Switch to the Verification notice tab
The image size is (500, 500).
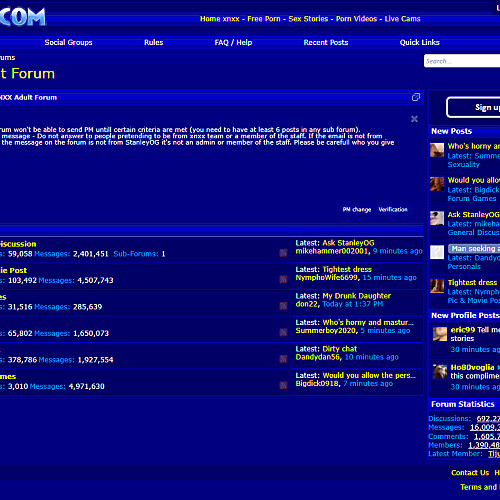click(393, 209)
